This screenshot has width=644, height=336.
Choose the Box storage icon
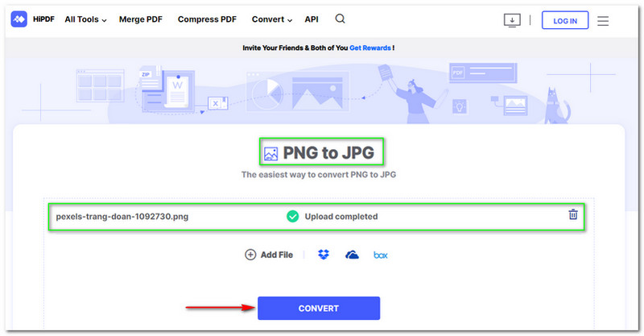click(380, 255)
